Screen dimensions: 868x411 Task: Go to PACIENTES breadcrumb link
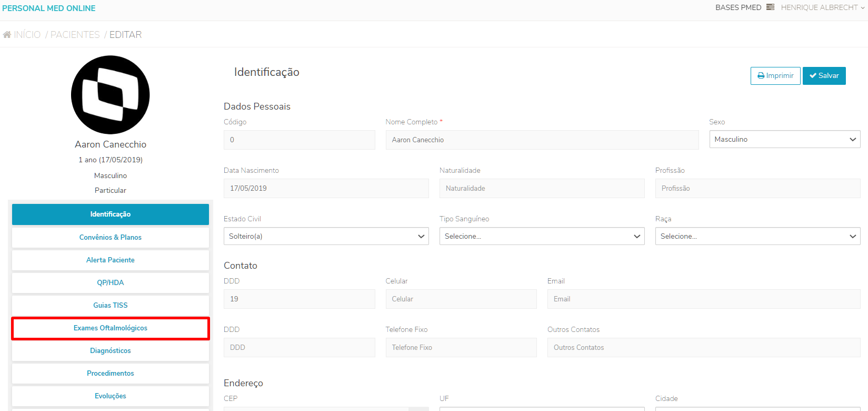click(x=75, y=35)
